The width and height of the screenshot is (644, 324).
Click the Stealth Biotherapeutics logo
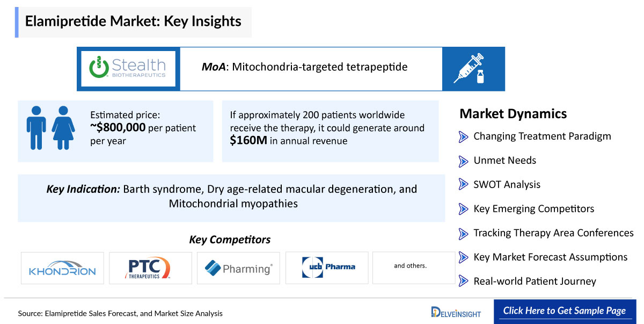[x=128, y=69]
